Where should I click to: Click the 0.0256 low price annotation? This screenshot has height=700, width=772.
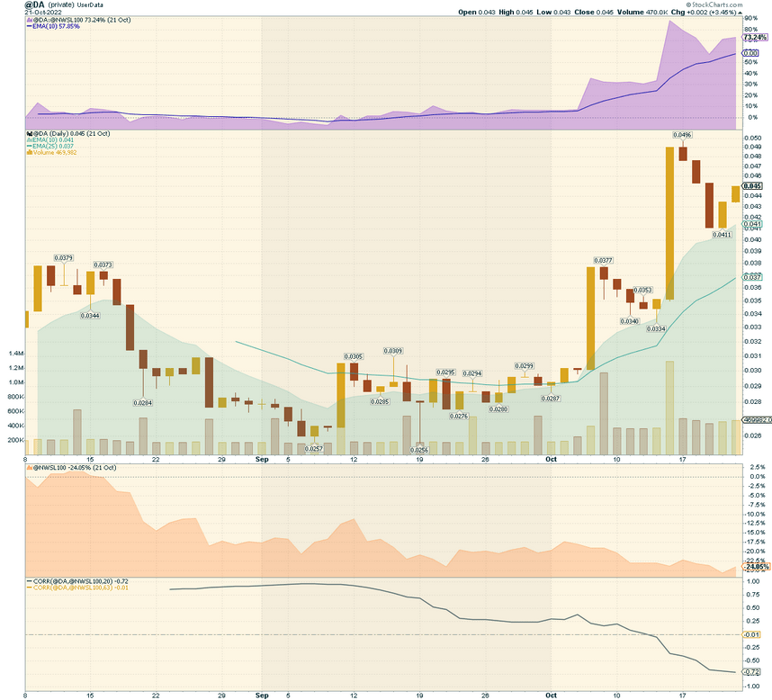pos(419,450)
